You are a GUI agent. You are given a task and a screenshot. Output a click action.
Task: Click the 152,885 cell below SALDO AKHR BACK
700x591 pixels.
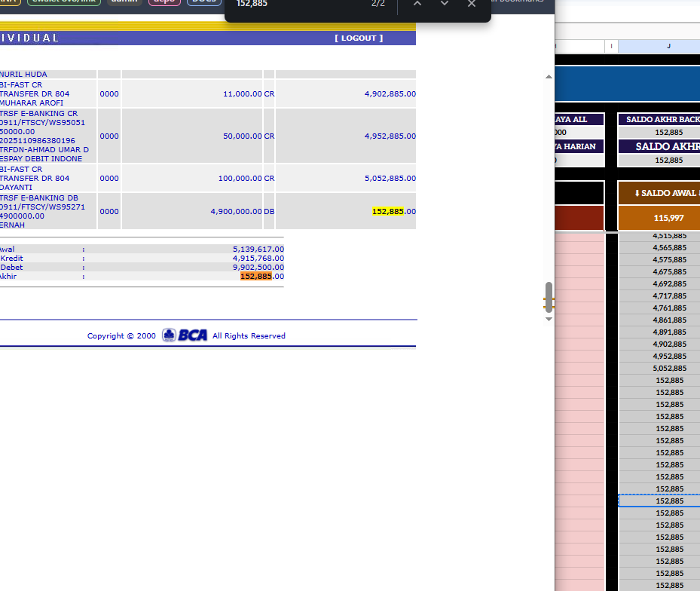pos(659,132)
